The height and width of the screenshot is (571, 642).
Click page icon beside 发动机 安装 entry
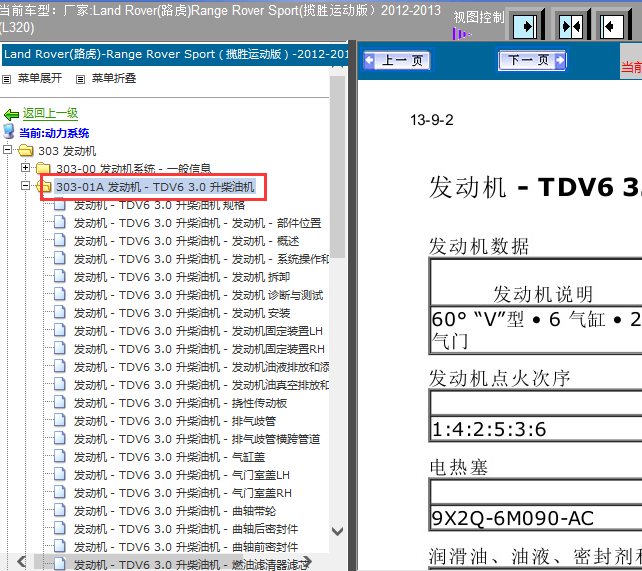60,312
